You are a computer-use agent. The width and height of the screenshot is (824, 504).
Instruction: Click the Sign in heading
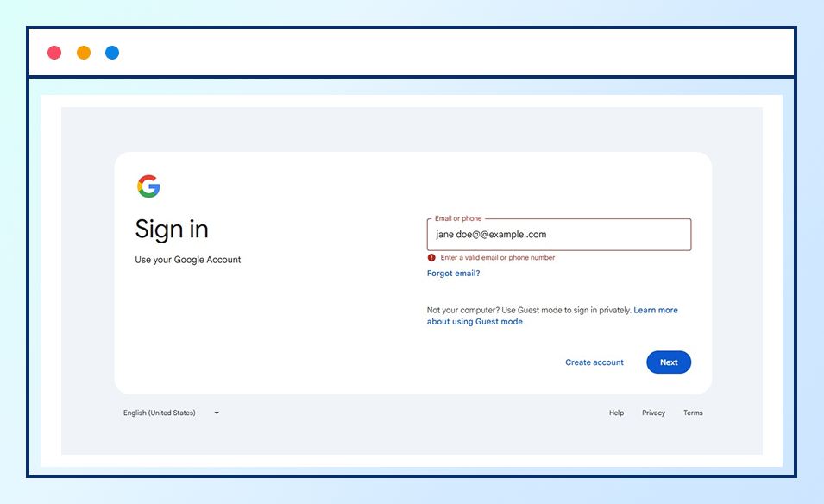click(171, 229)
